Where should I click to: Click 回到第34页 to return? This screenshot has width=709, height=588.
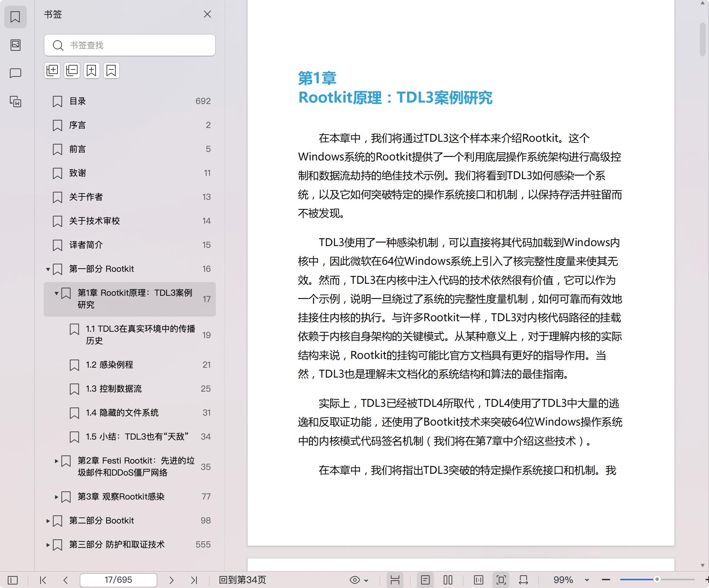tap(242, 580)
